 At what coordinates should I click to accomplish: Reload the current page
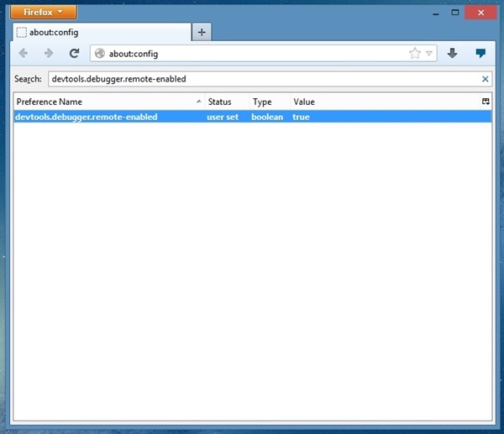pos(74,54)
